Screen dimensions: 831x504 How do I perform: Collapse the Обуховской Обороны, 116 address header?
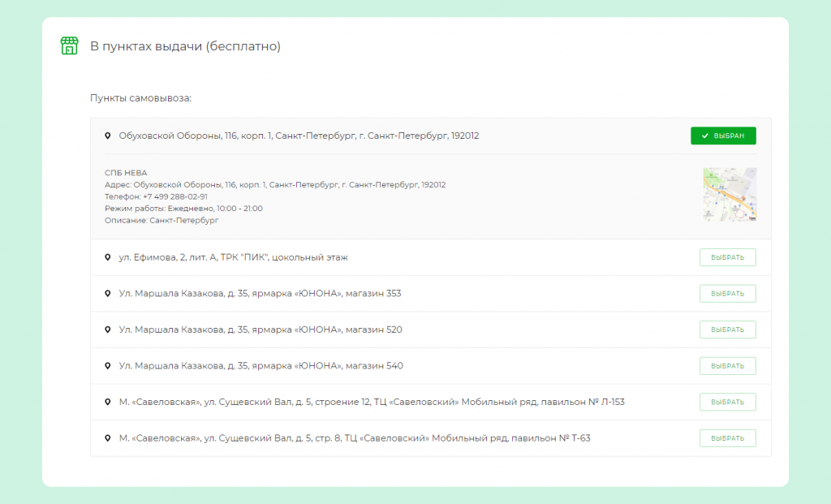[x=430, y=136]
